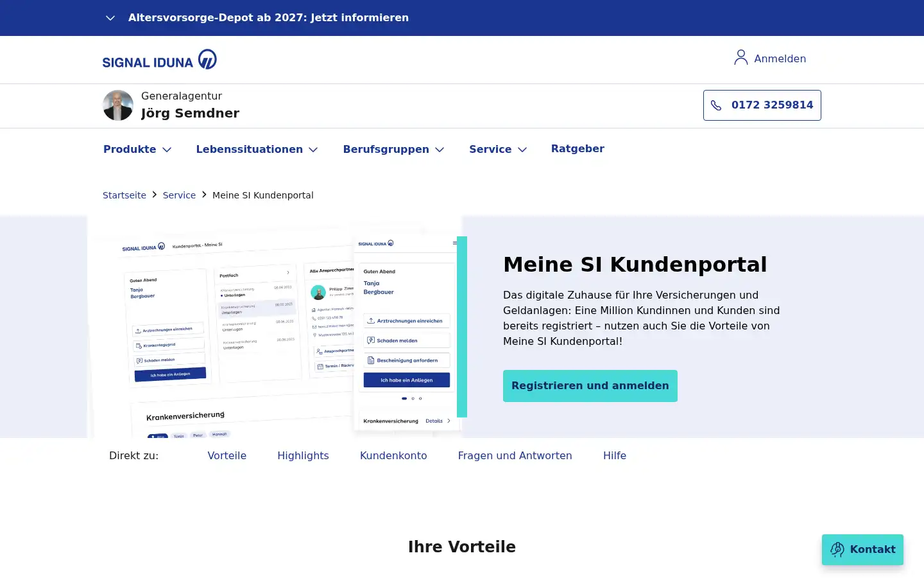Expand the Berufsgruppen menu
The height and width of the screenshot is (578, 924).
(x=393, y=149)
